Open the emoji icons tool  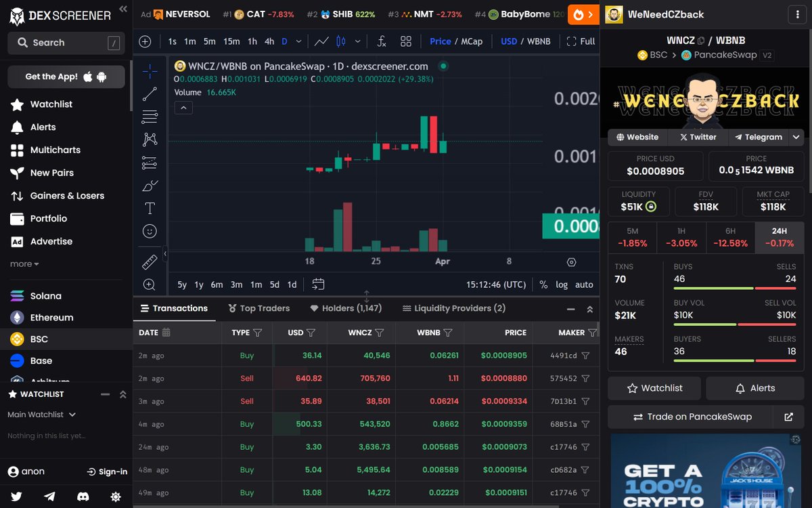click(x=150, y=231)
